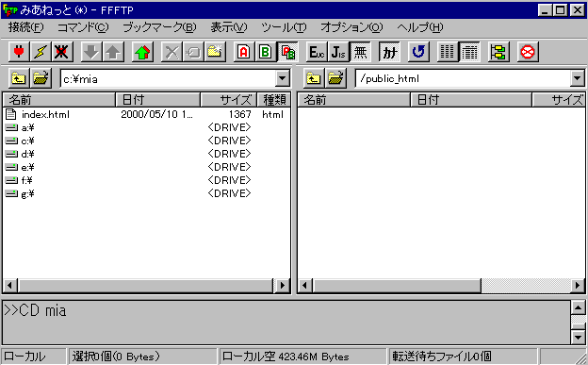Select EUC kanji code conversion
Image resolution: width=588 pixels, height=365 pixels.
317,52
